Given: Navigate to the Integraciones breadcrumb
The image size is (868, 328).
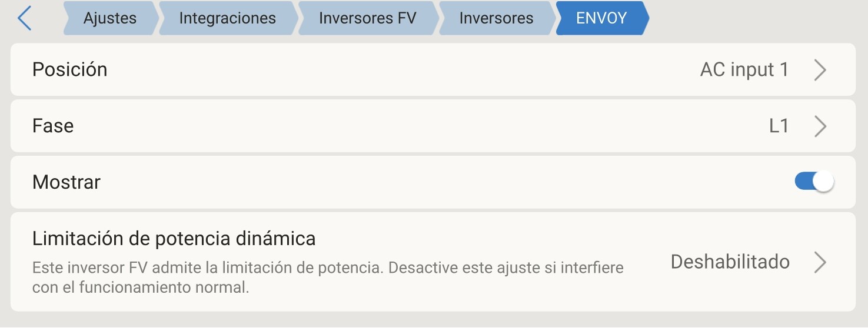Looking at the screenshot, I should pos(227,18).
